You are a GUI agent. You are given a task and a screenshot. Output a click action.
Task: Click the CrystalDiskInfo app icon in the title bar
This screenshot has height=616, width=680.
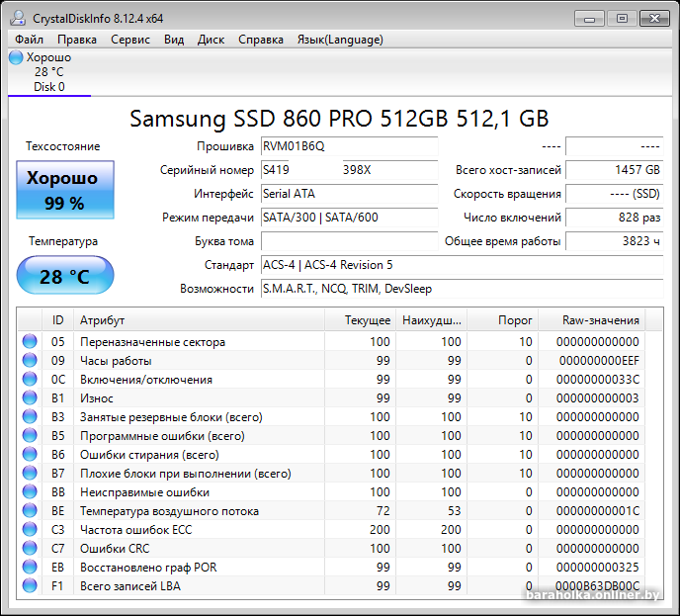[x=18, y=18]
